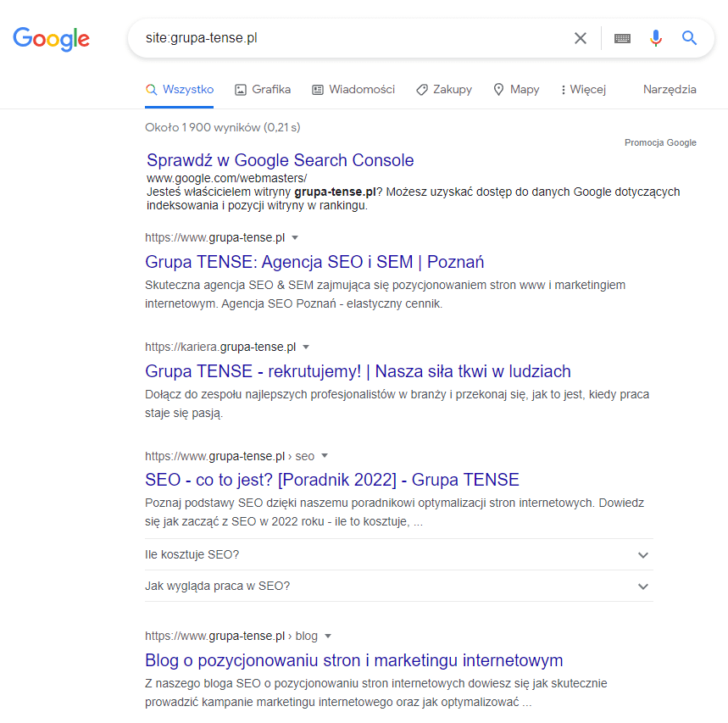Select the Wszystko tab
Screen dimensions: 728x723
[179, 89]
